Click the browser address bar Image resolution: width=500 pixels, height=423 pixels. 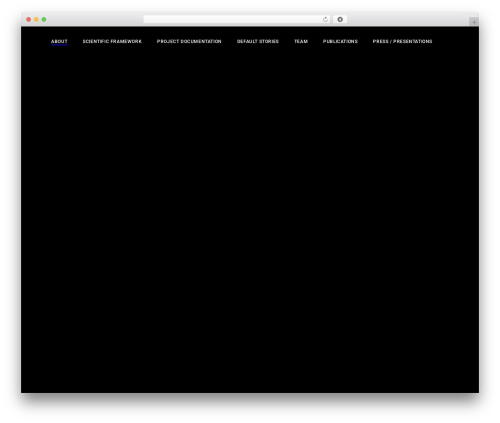pos(237,19)
